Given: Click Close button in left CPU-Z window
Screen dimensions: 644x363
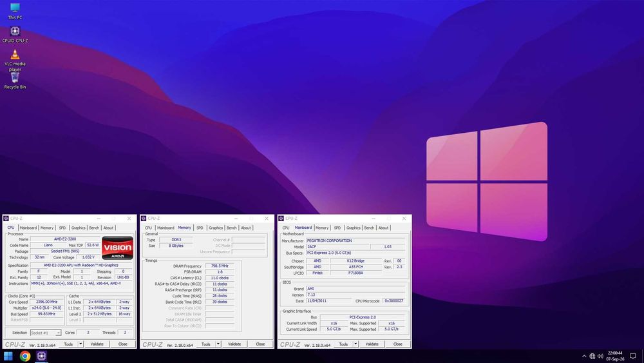Looking at the screenshot, I should 122,344.
